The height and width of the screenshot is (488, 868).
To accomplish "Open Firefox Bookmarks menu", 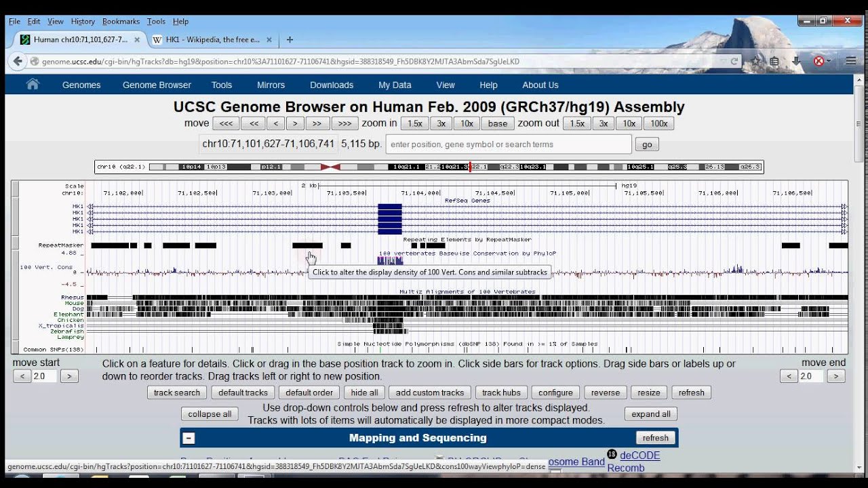I will pyautogui.click(x=122, y=21).
